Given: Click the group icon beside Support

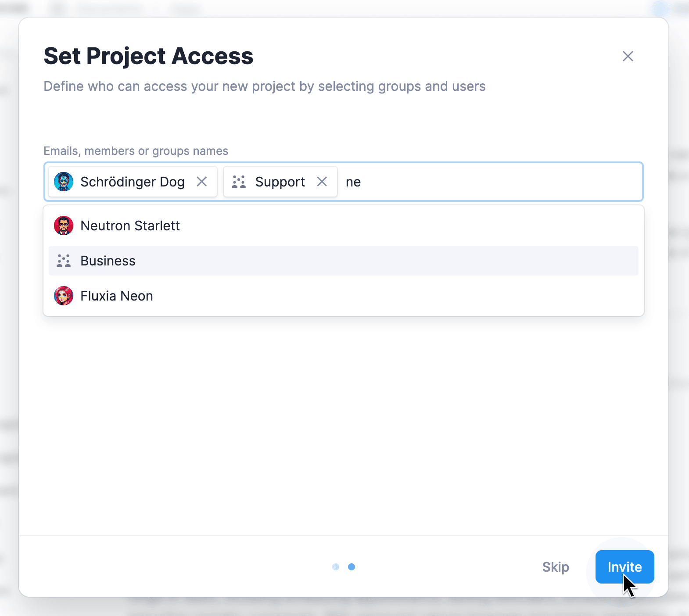Looking at the screenshot, I should pyautogui.click(x=239, y=182).
